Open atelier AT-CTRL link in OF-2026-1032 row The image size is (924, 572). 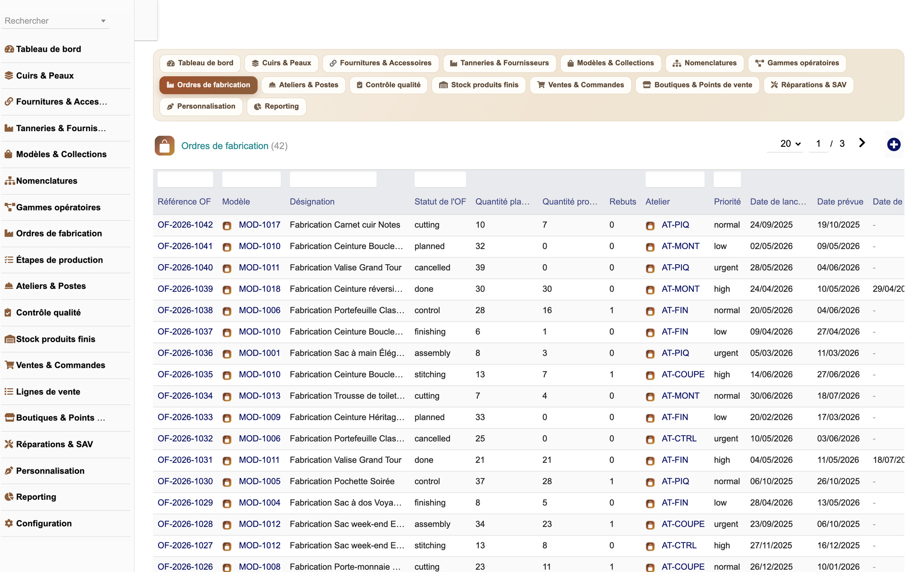point(679,439)
